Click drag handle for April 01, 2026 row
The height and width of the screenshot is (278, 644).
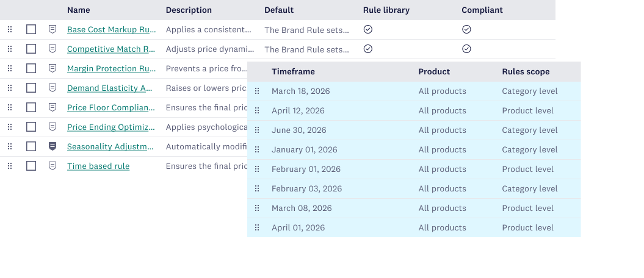[257, 227]
